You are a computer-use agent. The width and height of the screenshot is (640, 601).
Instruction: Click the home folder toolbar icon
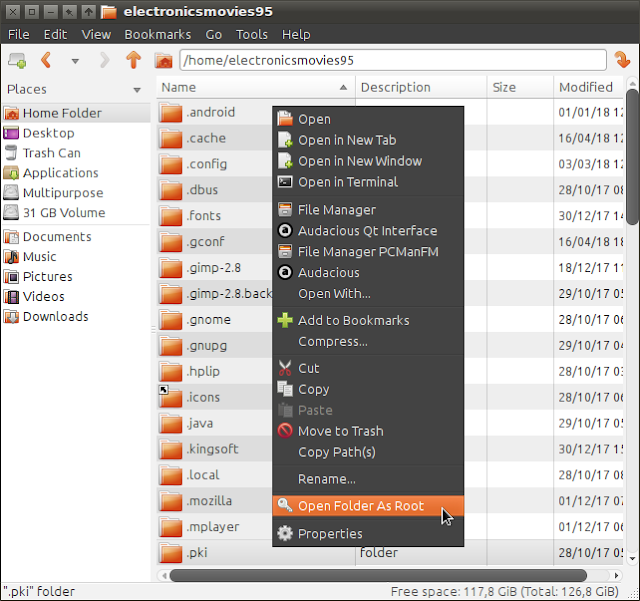click(164, 61)
